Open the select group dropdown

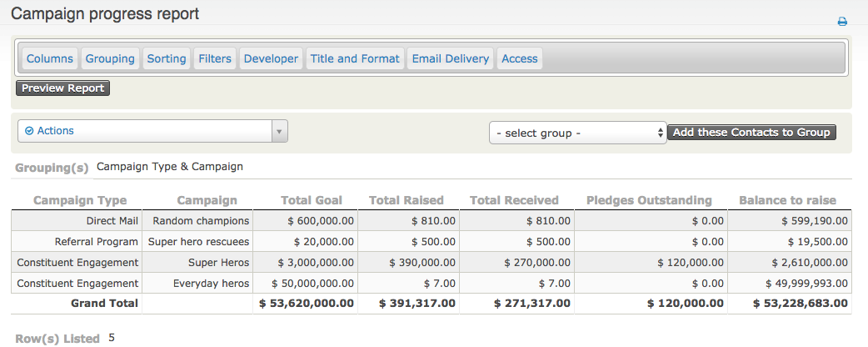[577, 133]
